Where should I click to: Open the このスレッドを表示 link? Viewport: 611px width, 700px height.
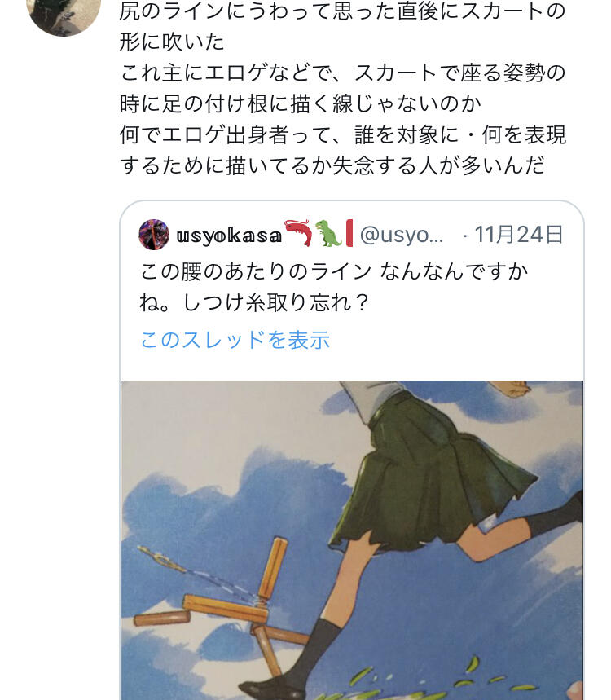click(x=235, y=340)
